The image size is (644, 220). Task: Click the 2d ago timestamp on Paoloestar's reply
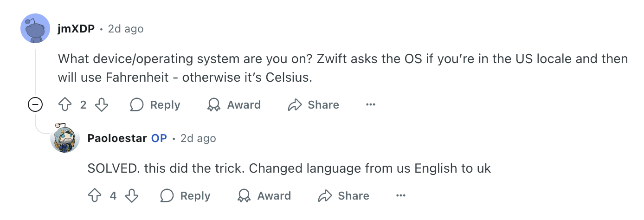coord(198,138)
